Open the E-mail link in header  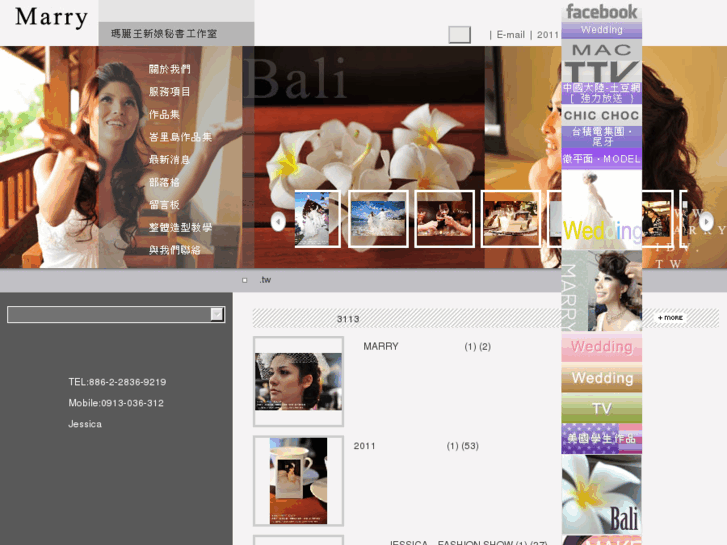510,35
